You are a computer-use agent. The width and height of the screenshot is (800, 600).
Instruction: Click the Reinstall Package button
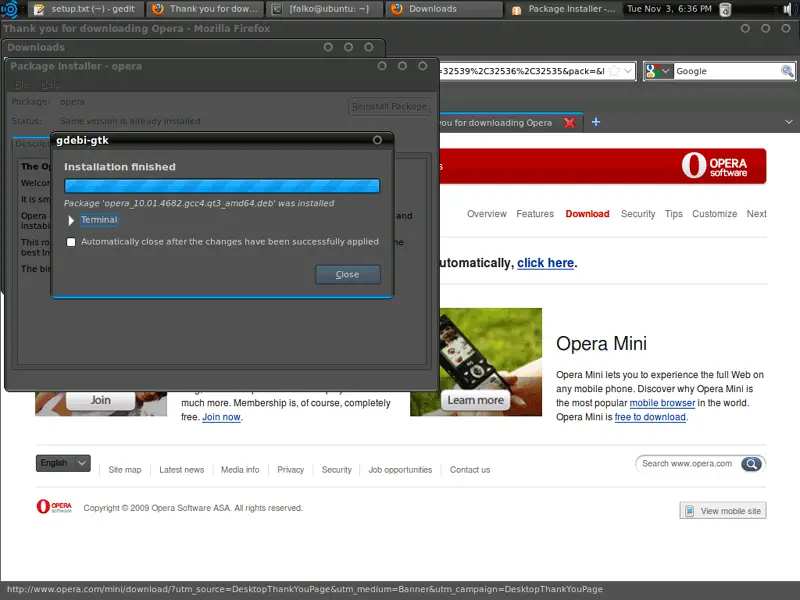click(x=389, y=106)
